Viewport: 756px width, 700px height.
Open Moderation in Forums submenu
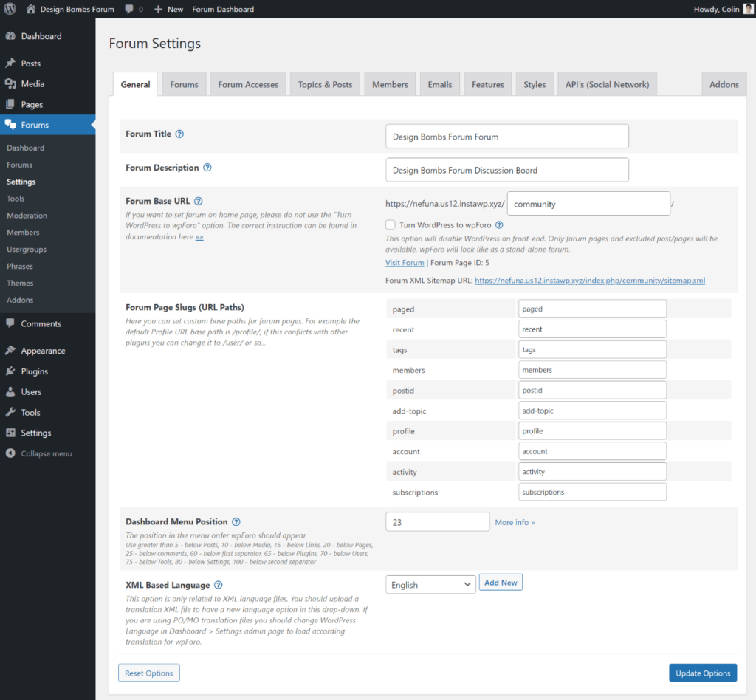click(x=27, y=216)
